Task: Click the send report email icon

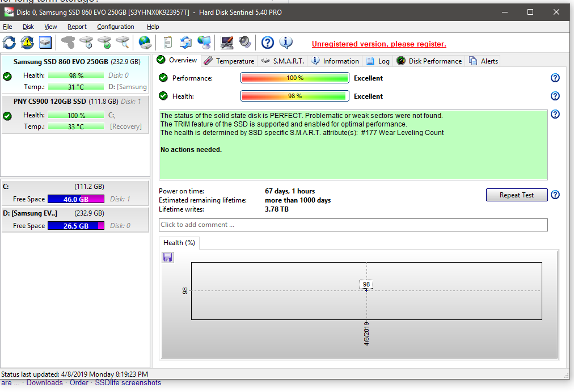Action: [x=185, y=43]
